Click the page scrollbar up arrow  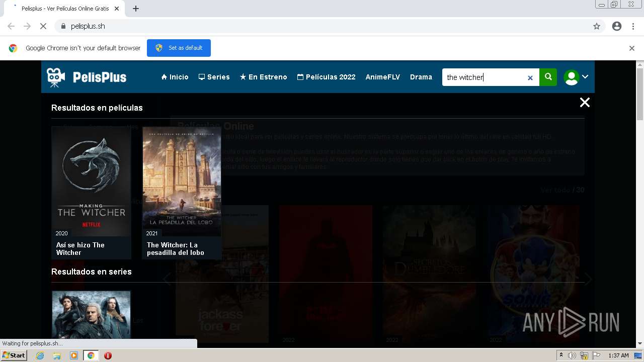pos(640,65)
